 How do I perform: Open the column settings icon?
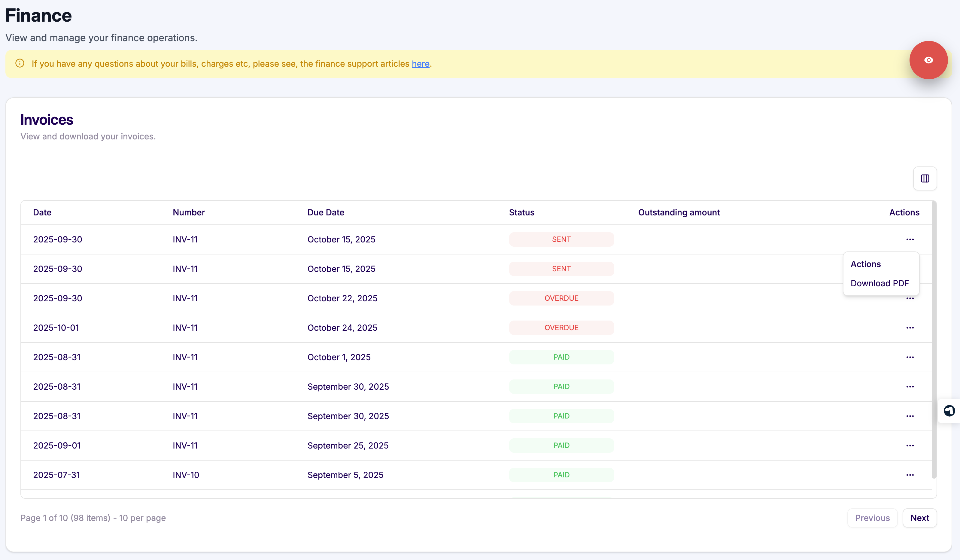click(925, 178)
